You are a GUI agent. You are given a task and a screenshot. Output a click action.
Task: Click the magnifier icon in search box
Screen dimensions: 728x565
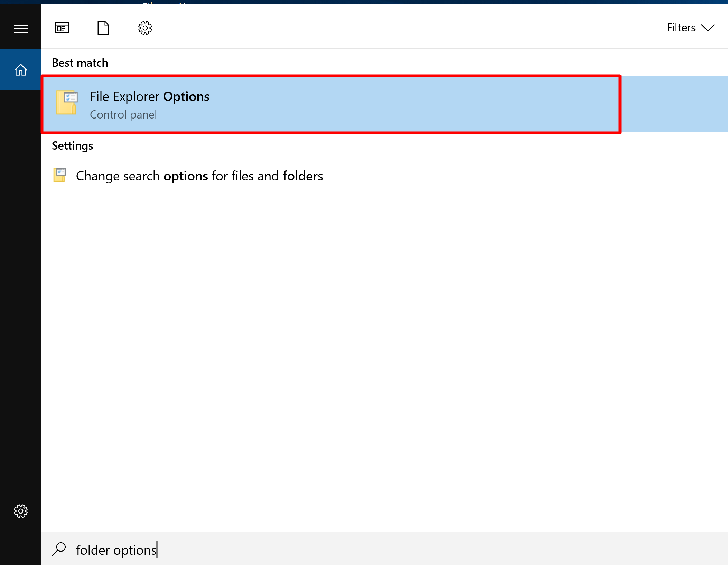coord(59,549)
